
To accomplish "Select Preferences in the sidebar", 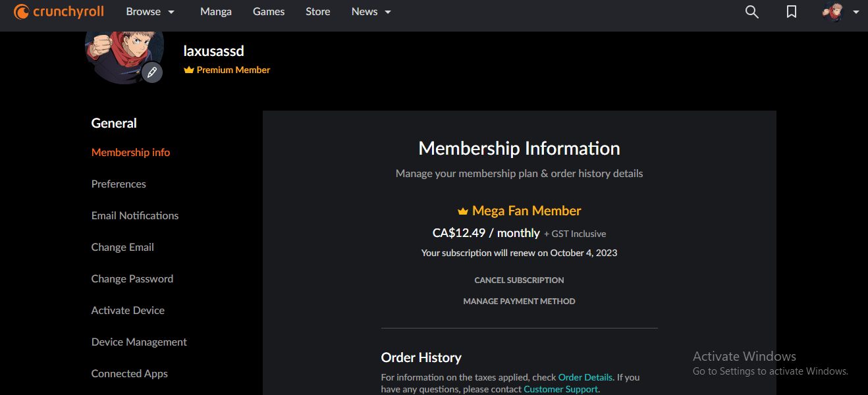I will pos(119,184).
